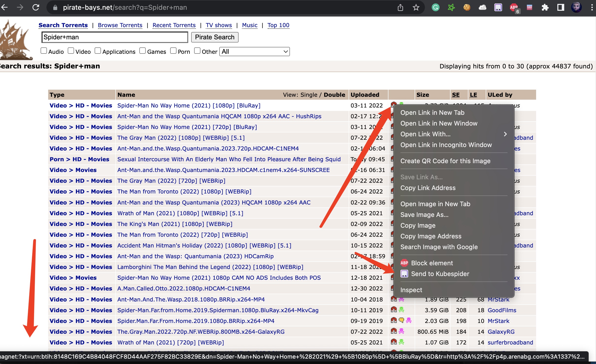
Task: Enable the Video checkbox
Action: [71, 51]
